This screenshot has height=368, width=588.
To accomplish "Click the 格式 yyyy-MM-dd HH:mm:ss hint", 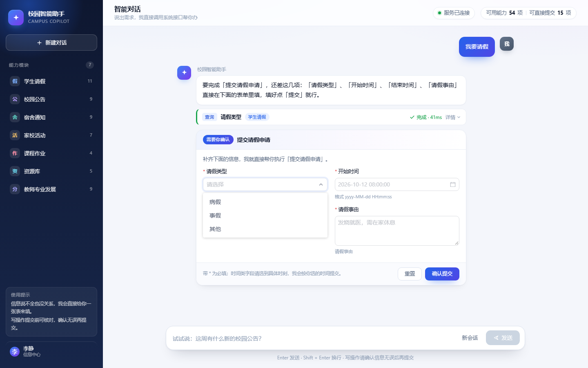I will tap(363, 197).
